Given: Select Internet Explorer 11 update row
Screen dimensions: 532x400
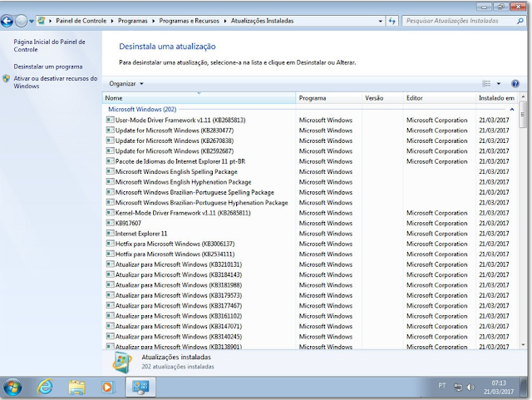Looking at the screenshot, I should (x=310, y=234).
